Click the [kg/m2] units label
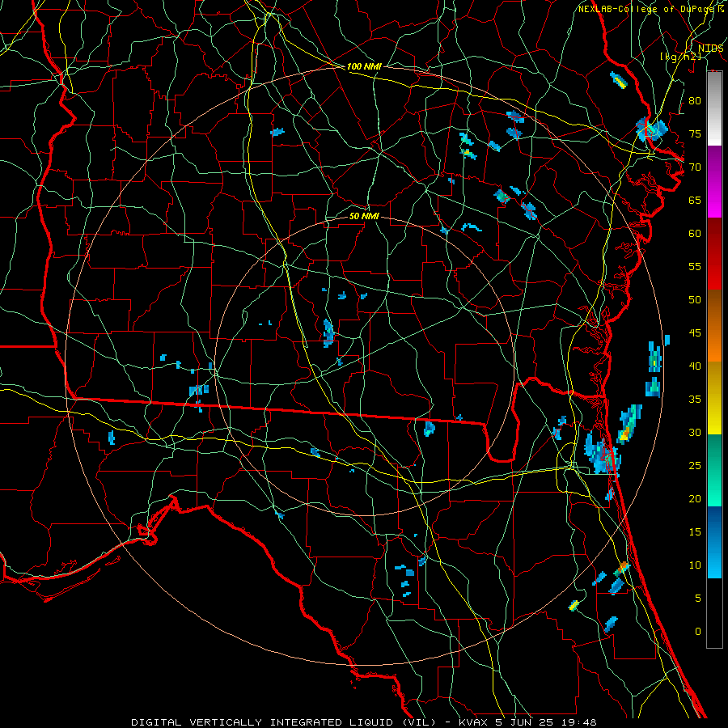This screenshot has width=728, height=728. point(680,56)
